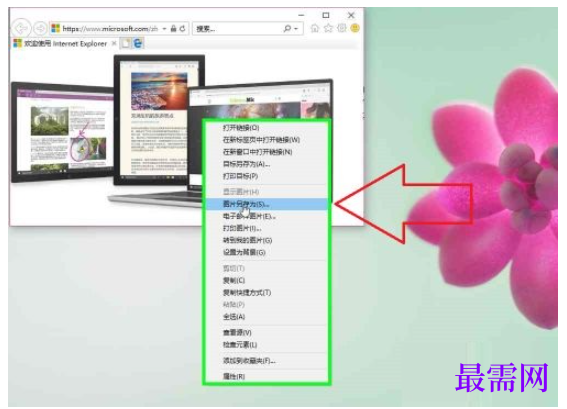Screen dimensions: 567x409
Task: Choose 打开链接(O) in context menu
Action: pyautogui.click(x=266, y=128)
